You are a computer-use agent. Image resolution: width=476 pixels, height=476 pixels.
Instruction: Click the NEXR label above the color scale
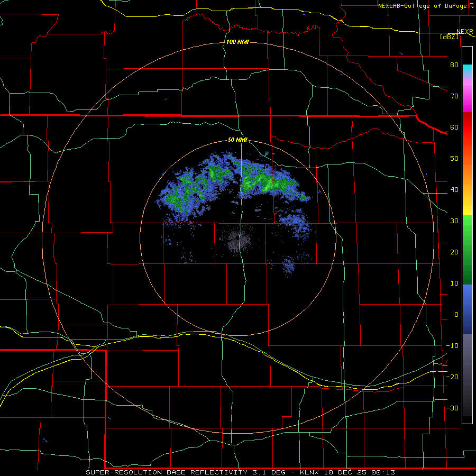(465, 31)
